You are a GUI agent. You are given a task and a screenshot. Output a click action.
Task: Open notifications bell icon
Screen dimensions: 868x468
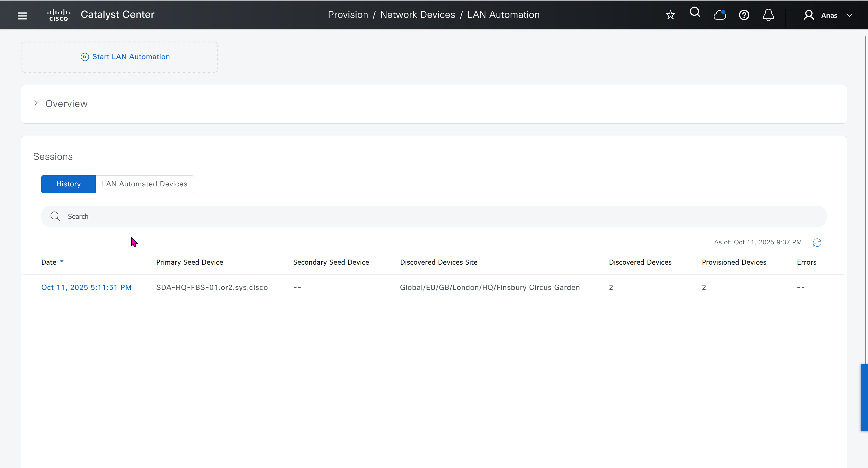click(768, 15)
